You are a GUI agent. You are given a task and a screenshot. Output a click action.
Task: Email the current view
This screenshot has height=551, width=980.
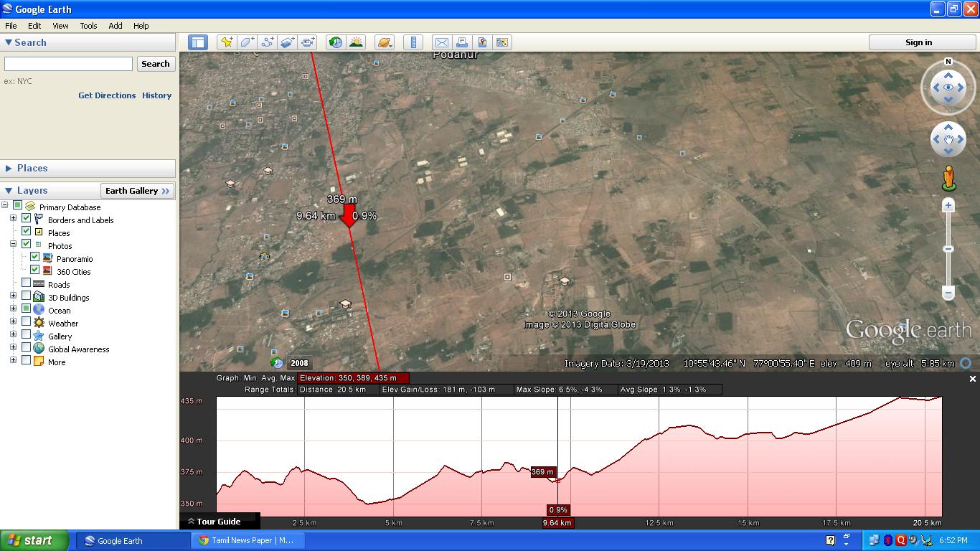(x=441, y=42)
